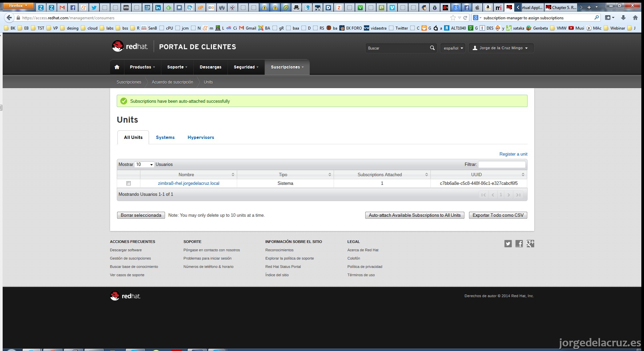The height and width of the screenshot is (351, 644).
Task: Switch to the pinned Amazon tab
Action: point(488,7)
